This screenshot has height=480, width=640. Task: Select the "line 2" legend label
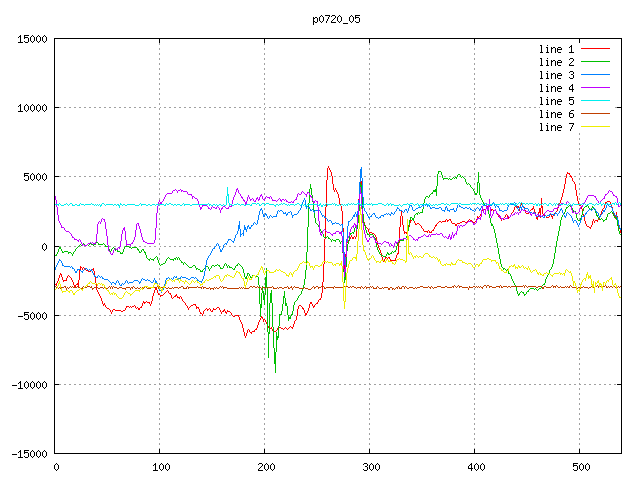click(557, 62)
